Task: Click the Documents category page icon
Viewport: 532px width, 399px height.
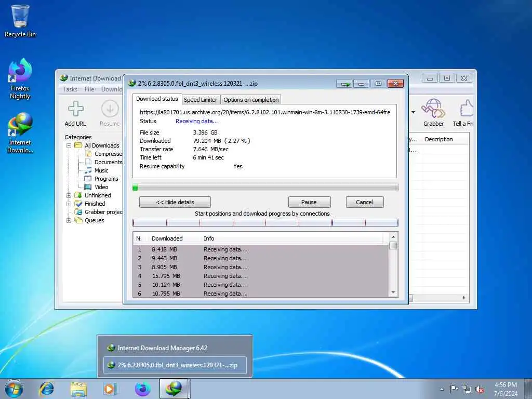Action: click(x=88, y=162)
